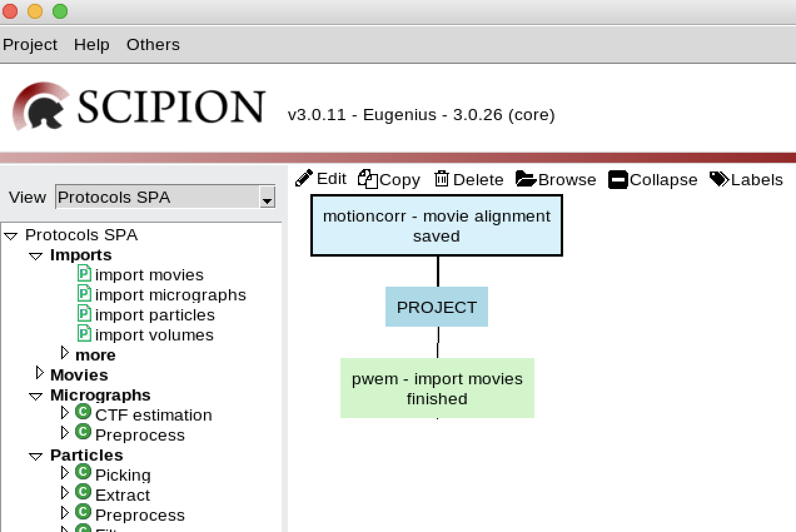This screenshot has width=796, height=532.
Task: Open the Labels icon
Action: pos(721,179)
